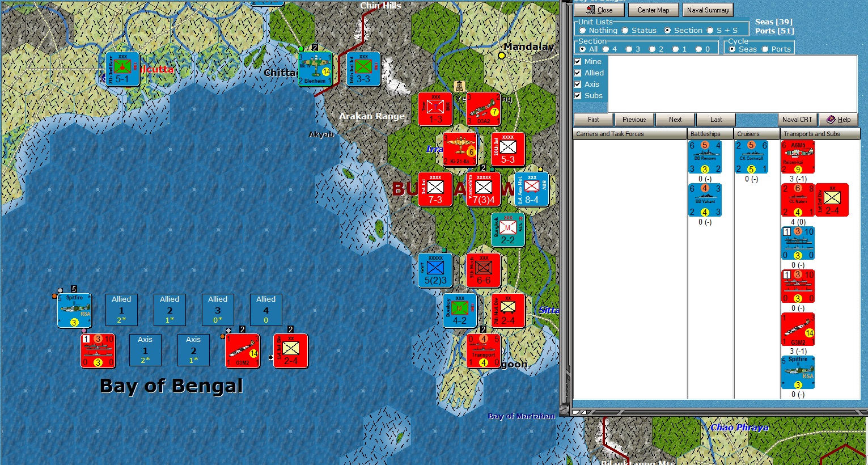
Task: Select the CL Natori cruiser counter
Action: [798, 200]
